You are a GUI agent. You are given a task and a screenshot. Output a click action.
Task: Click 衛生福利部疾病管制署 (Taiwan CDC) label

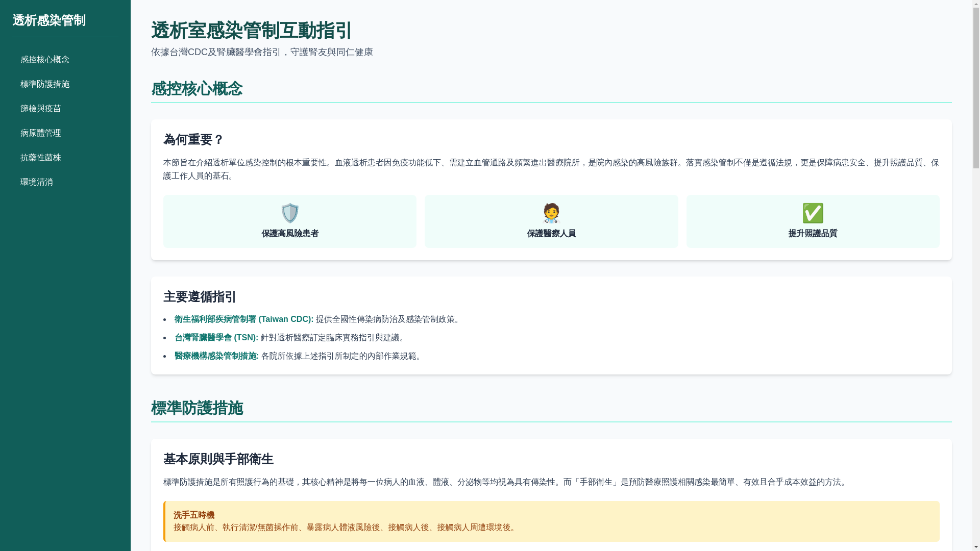click(x=244, y=319)
